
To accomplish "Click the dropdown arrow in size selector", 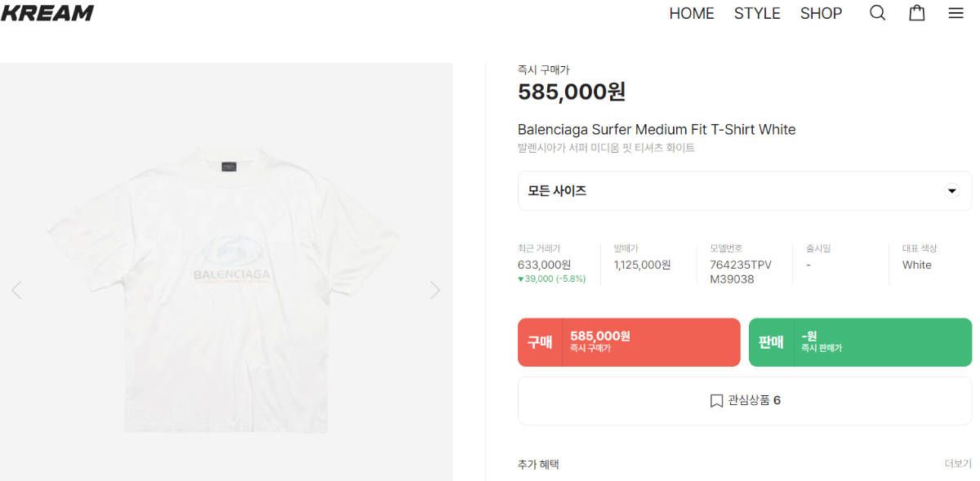I will (x=951, y=191).
